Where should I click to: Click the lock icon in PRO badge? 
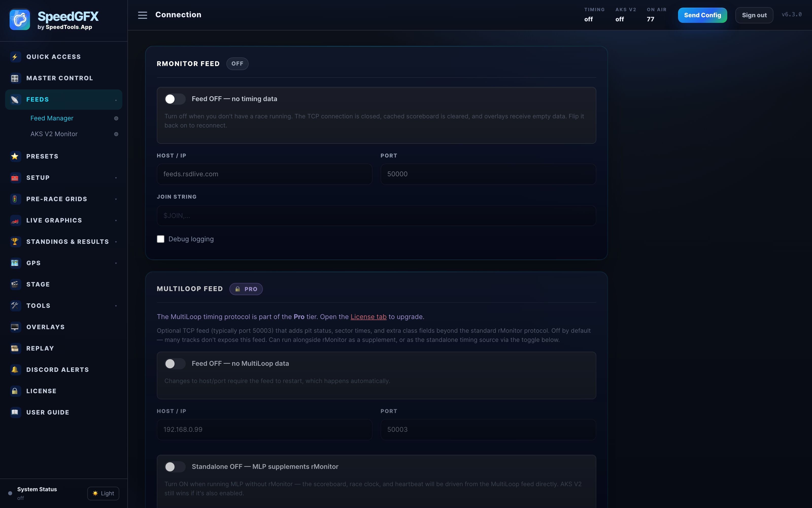pyautogui.click(x=238, y=289)
